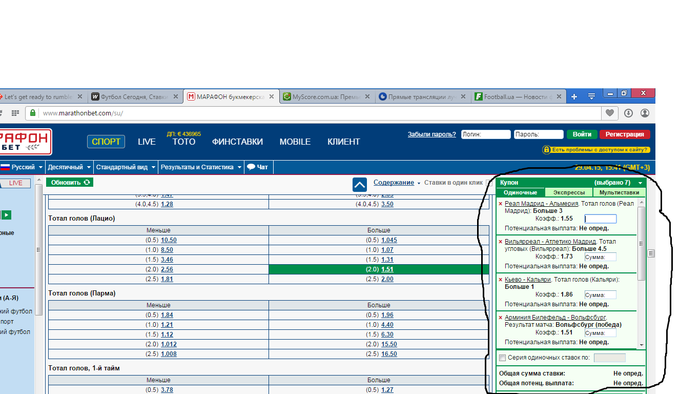
Task: Click the LIVE button in left sidebar
Action: 15,183
